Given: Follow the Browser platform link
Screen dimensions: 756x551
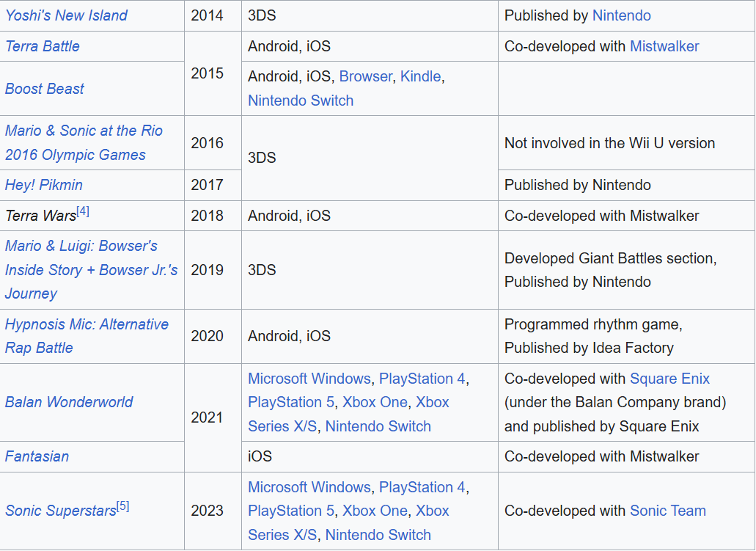Looking at the screenshot, I should point(365,76).
